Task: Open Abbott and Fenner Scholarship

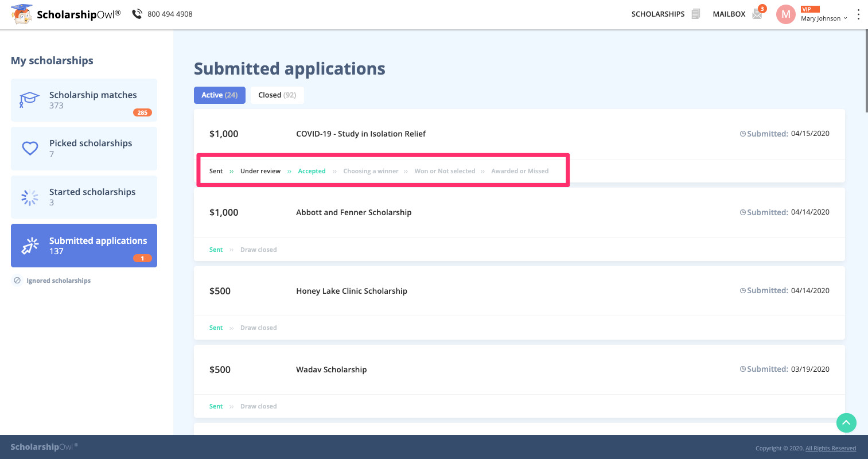Action: (x=354, y=212)
